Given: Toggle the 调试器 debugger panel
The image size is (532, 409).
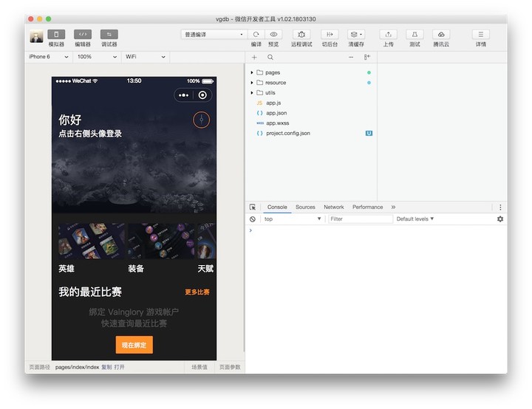Looking at the screenshot, I should (109, 34).
